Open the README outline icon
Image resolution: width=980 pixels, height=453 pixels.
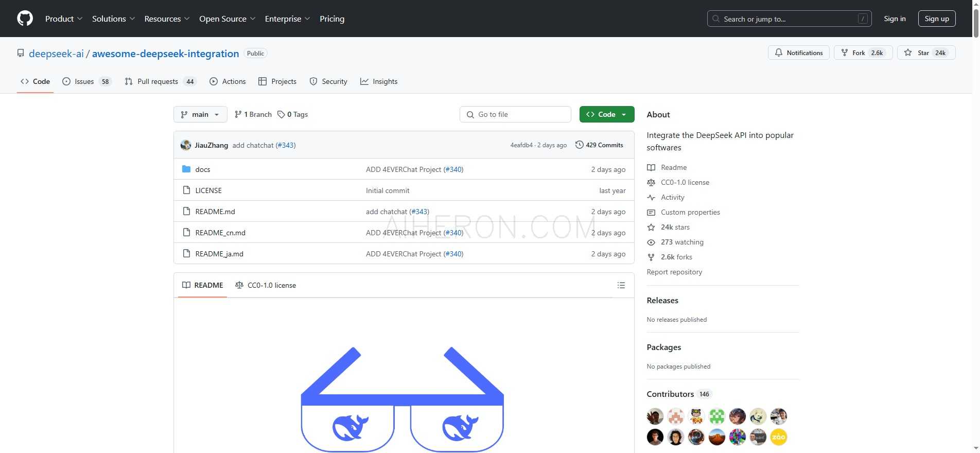621,285
